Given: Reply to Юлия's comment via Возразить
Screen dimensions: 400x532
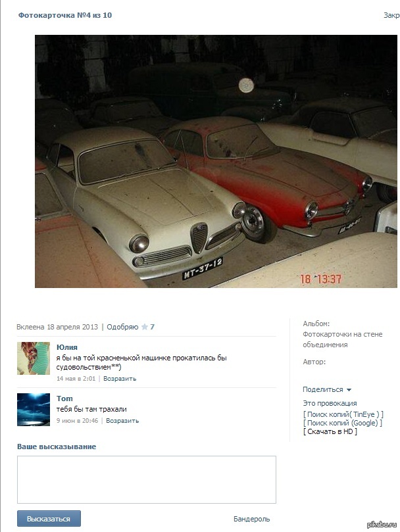Looking at the screenshot, I should [120, 379].
